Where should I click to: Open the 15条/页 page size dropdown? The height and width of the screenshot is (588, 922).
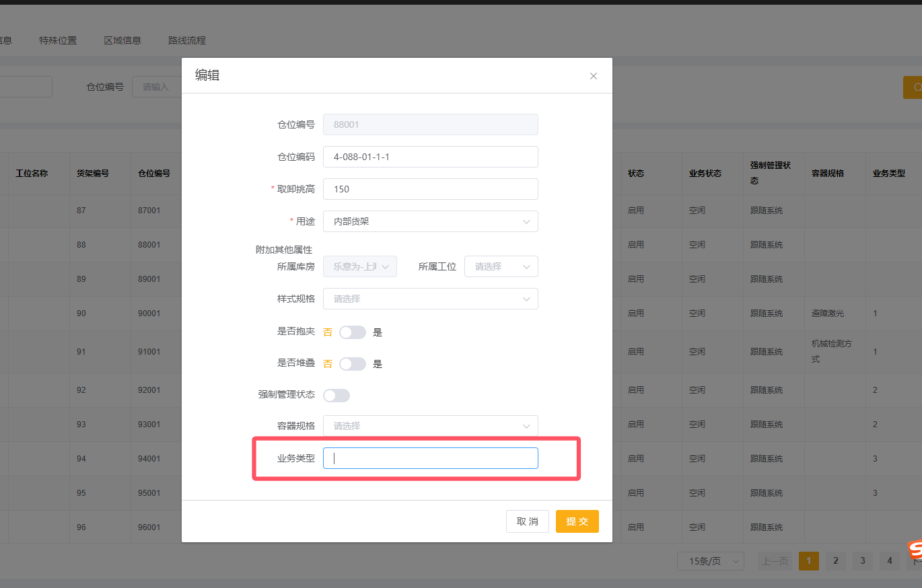(711, 561)
